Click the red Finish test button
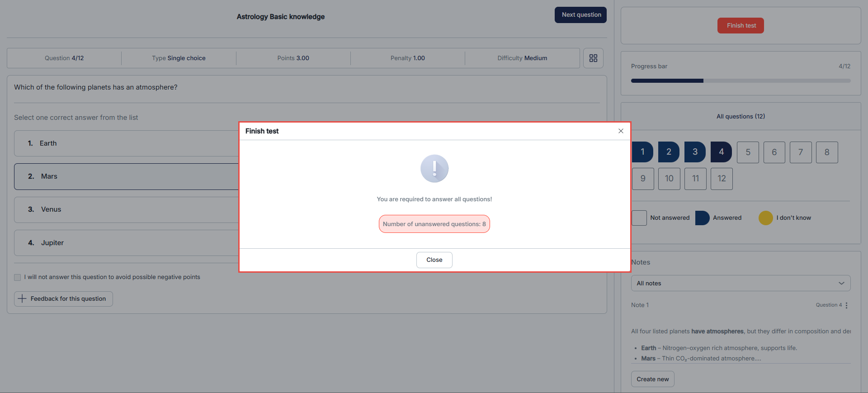This screenshot has width=868, height=393. [x=741, y=26]
